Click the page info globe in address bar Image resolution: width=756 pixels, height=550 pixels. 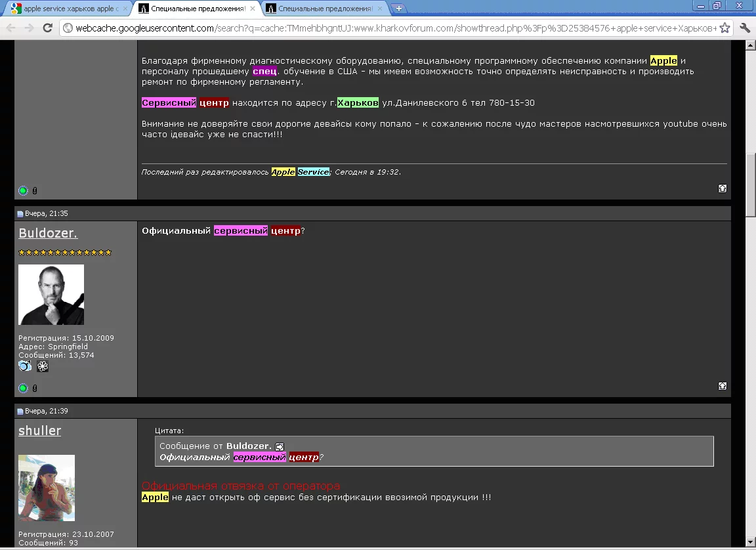(x=68, y=28)
